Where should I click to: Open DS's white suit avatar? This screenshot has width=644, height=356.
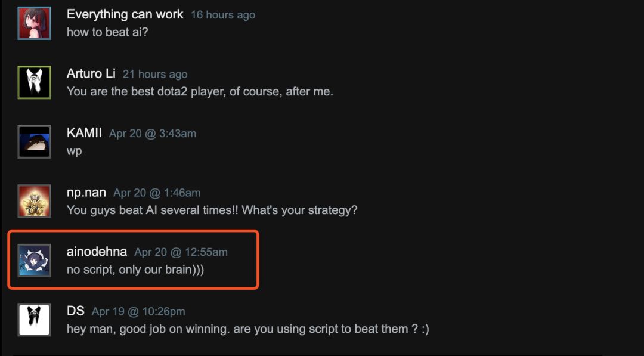[x=34, y=320]
